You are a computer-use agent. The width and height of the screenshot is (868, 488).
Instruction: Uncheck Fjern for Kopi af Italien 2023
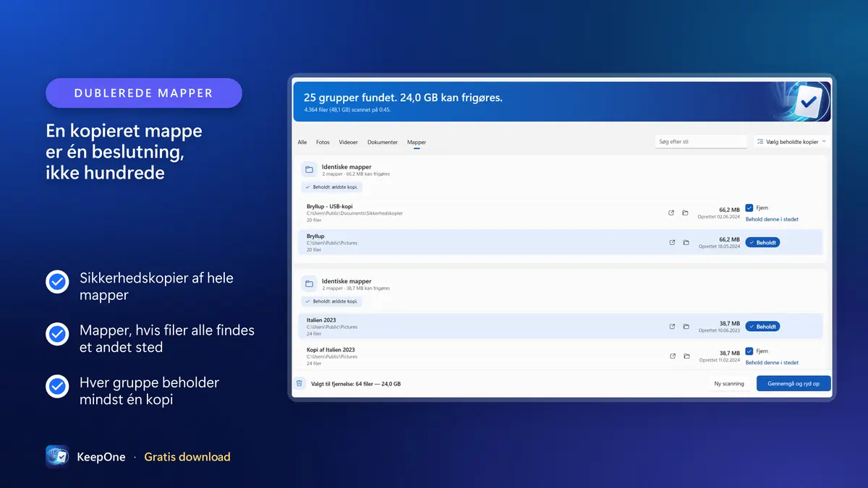coord(749,351)
